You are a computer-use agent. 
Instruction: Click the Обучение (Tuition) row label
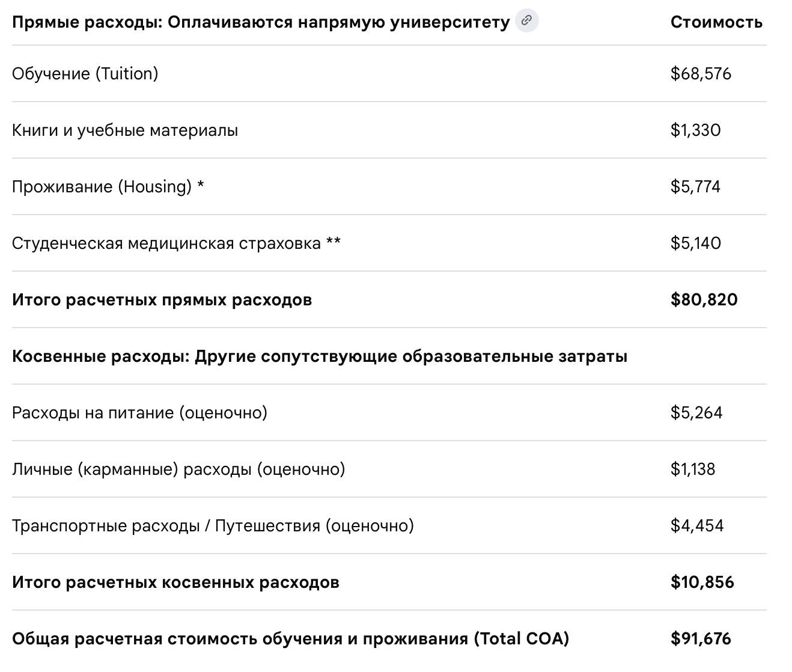coord(85,73)
